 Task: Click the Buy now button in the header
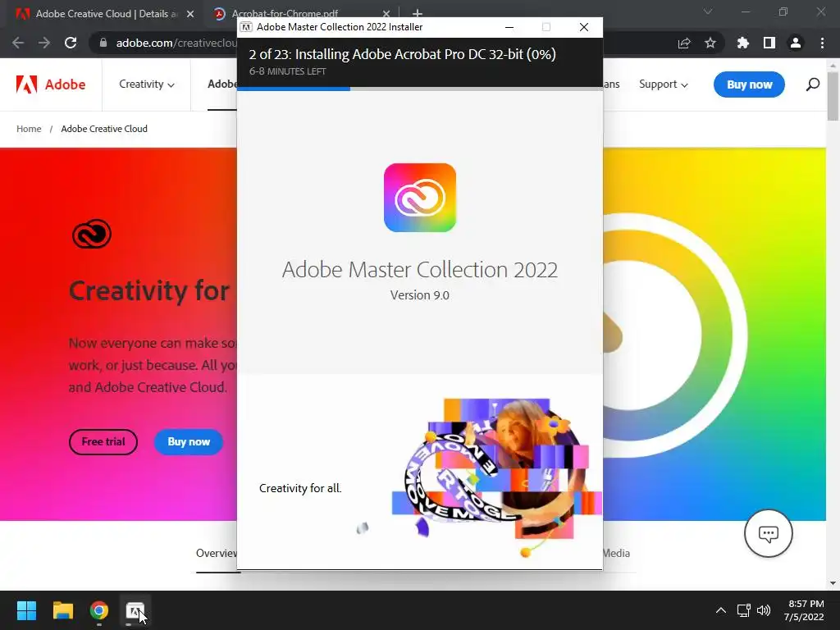coord(749,84)
